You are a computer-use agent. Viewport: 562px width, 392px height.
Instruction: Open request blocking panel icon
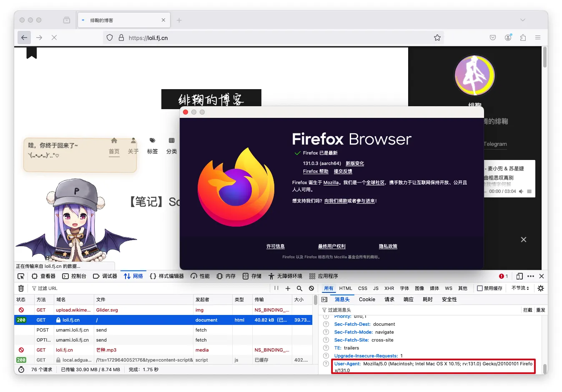pos(311,288)
